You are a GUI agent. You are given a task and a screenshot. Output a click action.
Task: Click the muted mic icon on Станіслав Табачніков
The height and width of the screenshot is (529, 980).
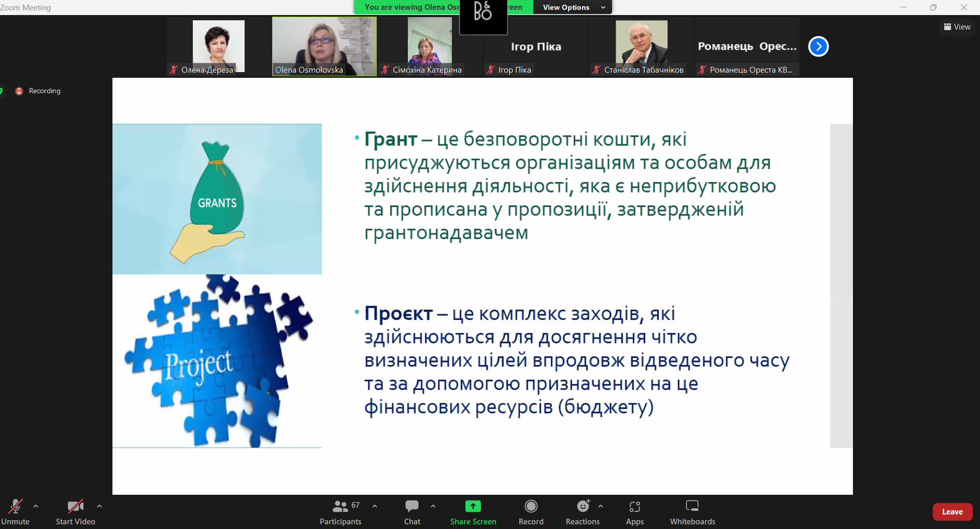click(x=596, y=69)
